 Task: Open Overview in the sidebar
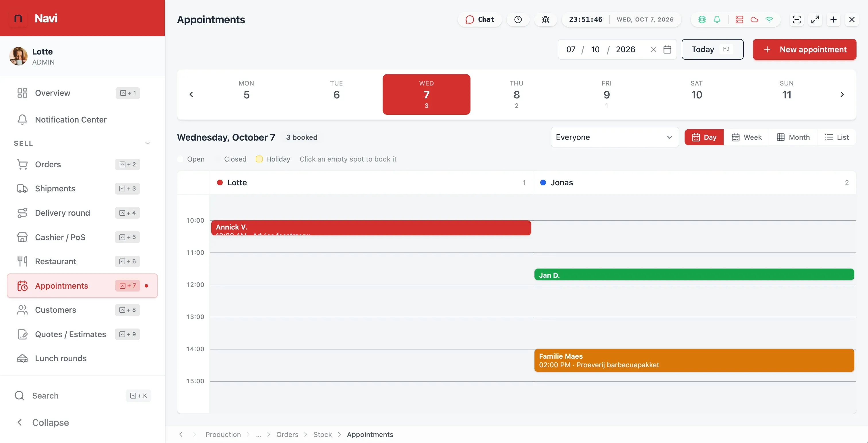(82, 93)
